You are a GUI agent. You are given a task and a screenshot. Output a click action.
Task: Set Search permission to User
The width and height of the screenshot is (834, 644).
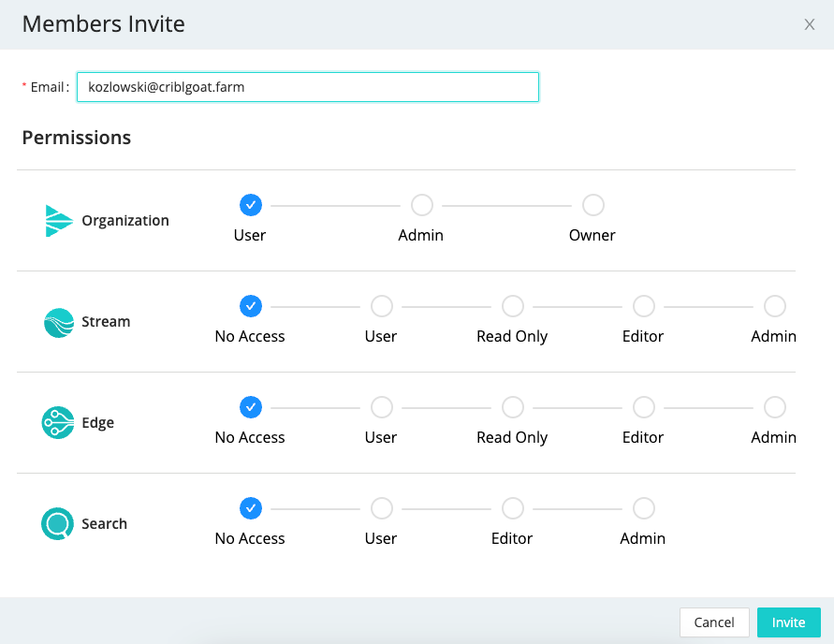point(381,507)
